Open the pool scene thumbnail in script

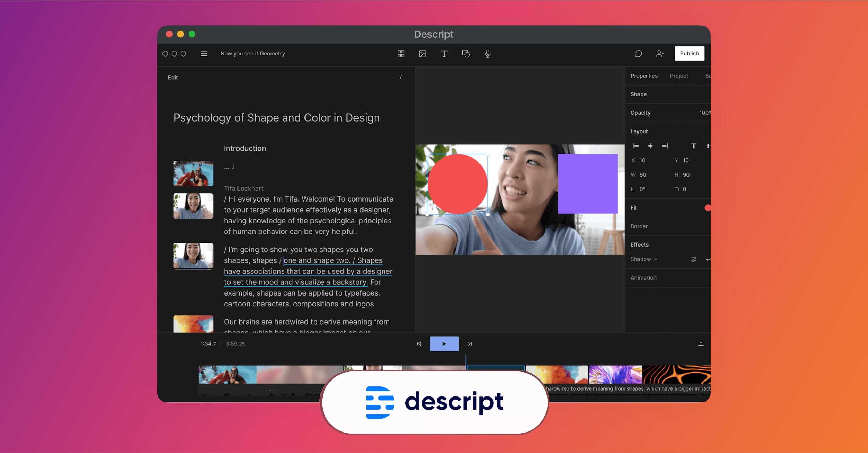pos(193,173)
